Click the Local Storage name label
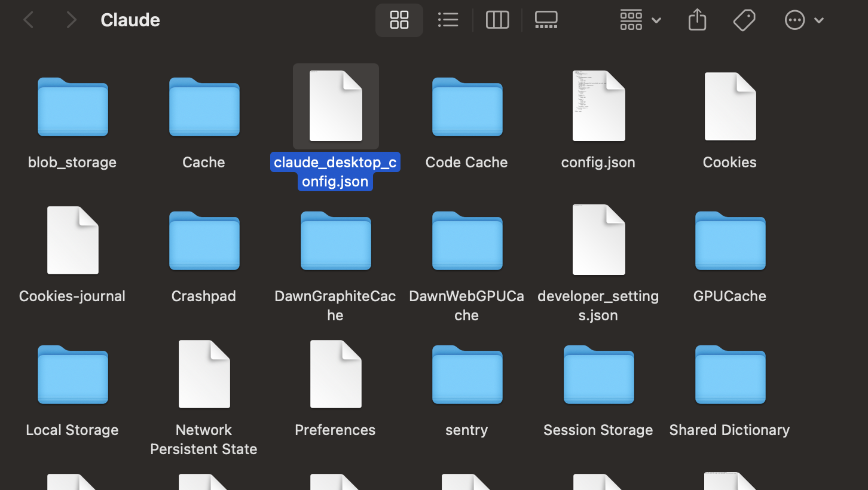This screenshot has width=868, height=490. pyautogui.click(x=72, y=430)
